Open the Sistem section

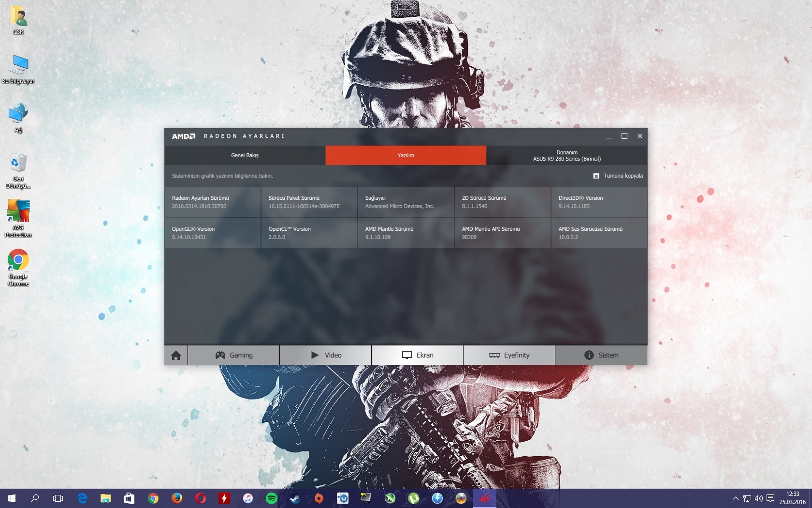[601, 355]
